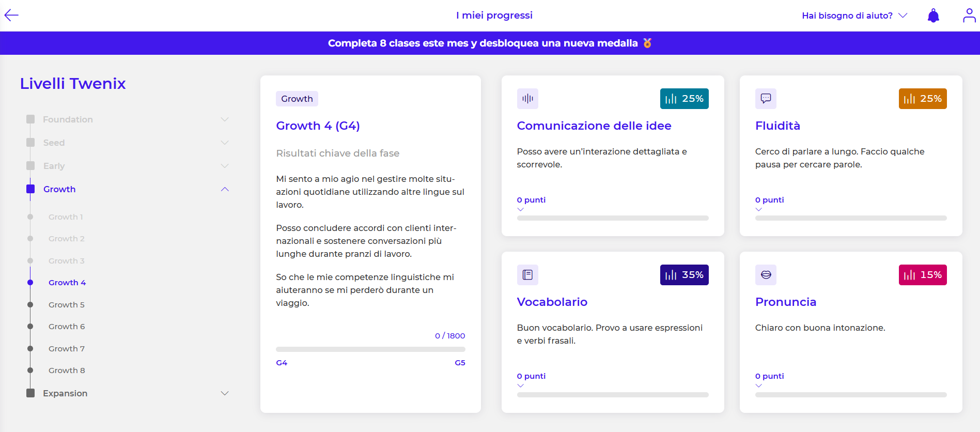Select Growth 4 in the level list
Screen dimensions: 980x432
(x=67, y=283)
